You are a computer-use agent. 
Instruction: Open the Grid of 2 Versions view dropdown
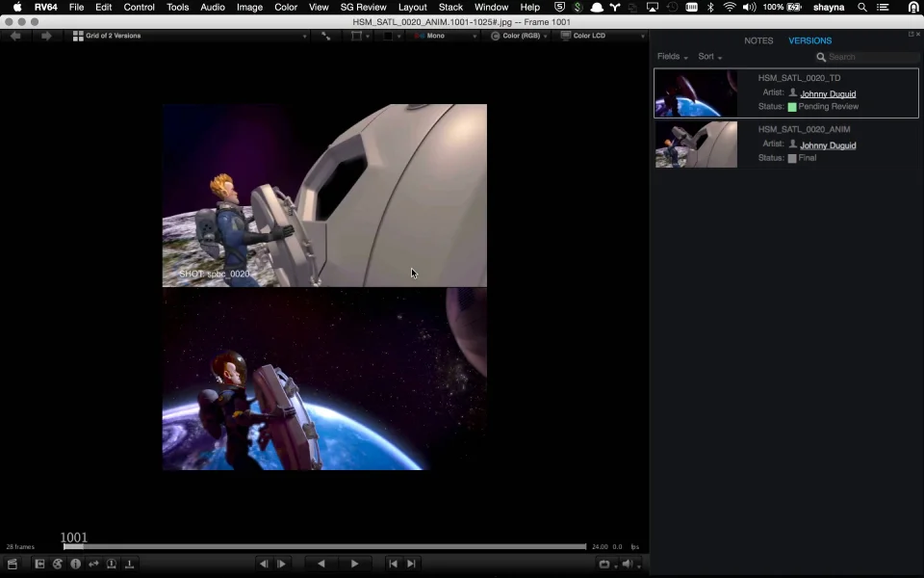coord(190,36)
